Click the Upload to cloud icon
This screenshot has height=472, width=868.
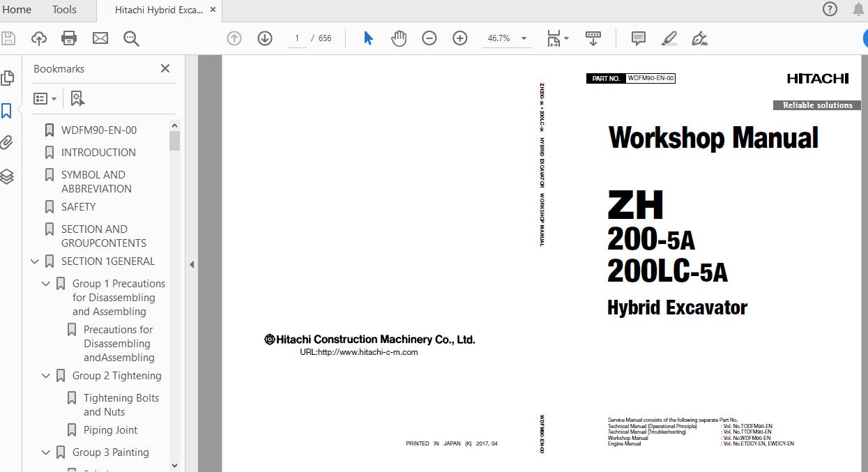click(x=38, y=38)
